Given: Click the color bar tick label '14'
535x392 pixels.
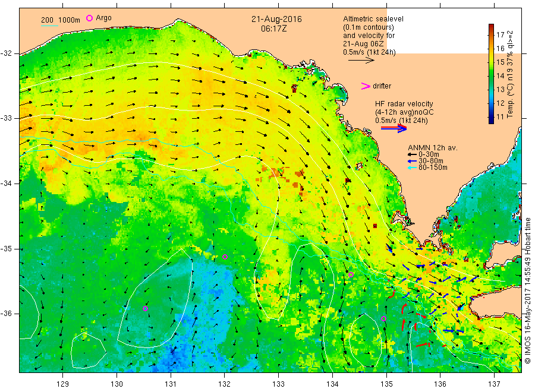Looking at the screenshot, I should pos(500,75).
